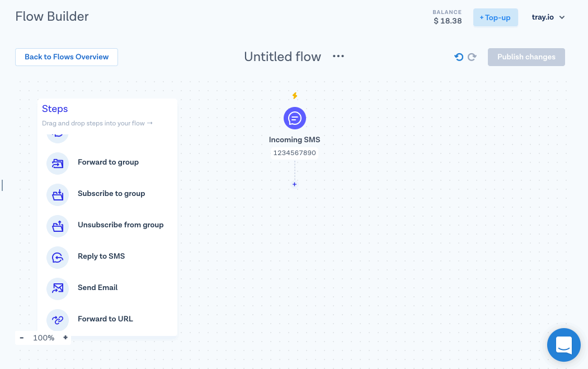This screenshot has width=588, height=369.
Task: Click the Incoming SMS trigger node icon
Action: pos(295,118)
